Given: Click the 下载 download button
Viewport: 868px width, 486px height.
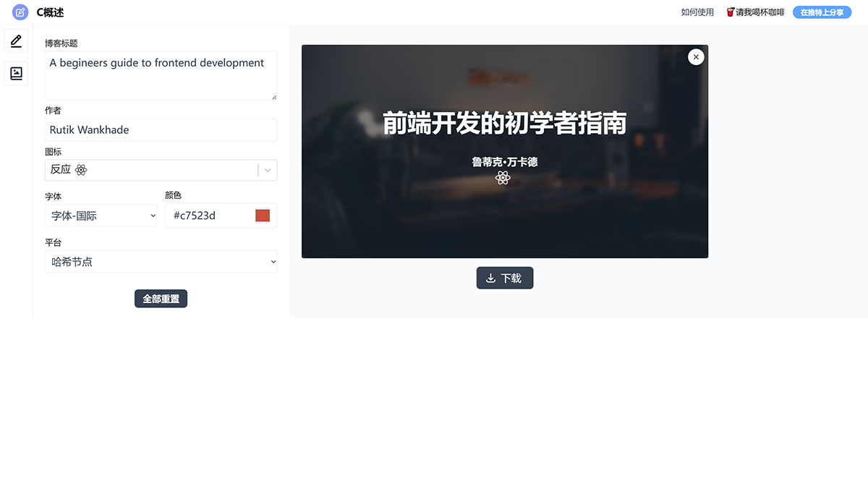Looking at the screenshot, I should [505, 278].
